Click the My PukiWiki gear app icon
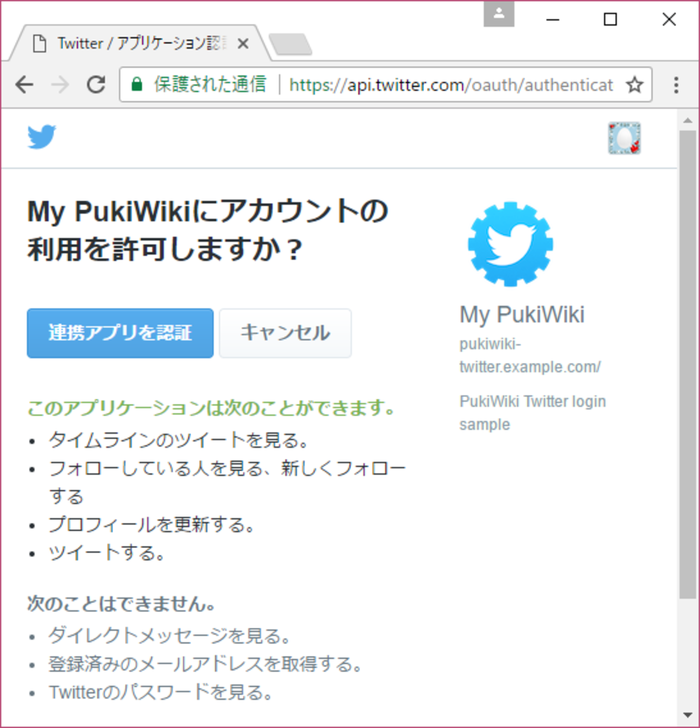This screenshot has height=728, width=700. (x=510, y=243)
